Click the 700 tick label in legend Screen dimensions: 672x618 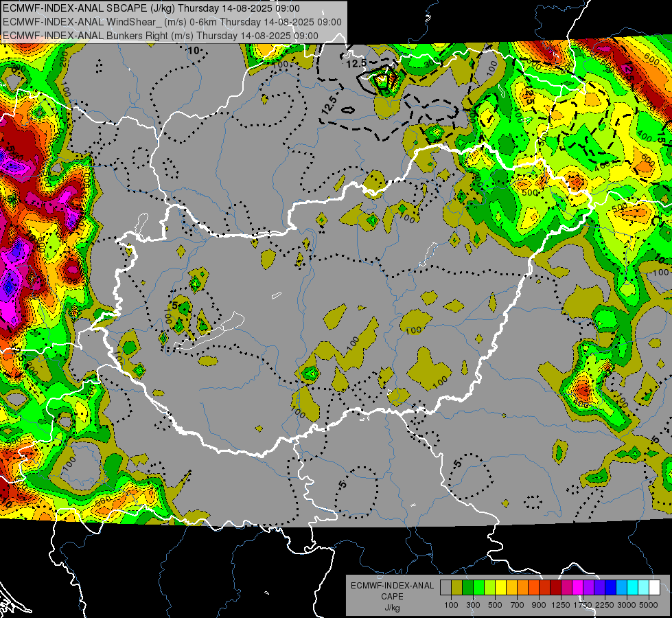pyautogui.click(x=518, y=605)
